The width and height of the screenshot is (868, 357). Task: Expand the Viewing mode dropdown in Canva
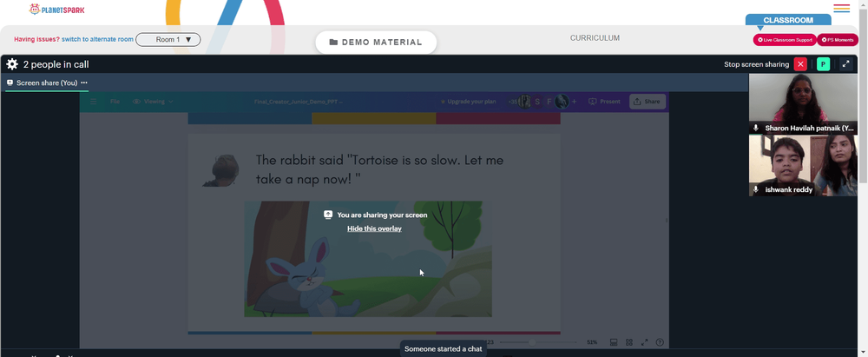pyautogui.click(x=153, y=102)
